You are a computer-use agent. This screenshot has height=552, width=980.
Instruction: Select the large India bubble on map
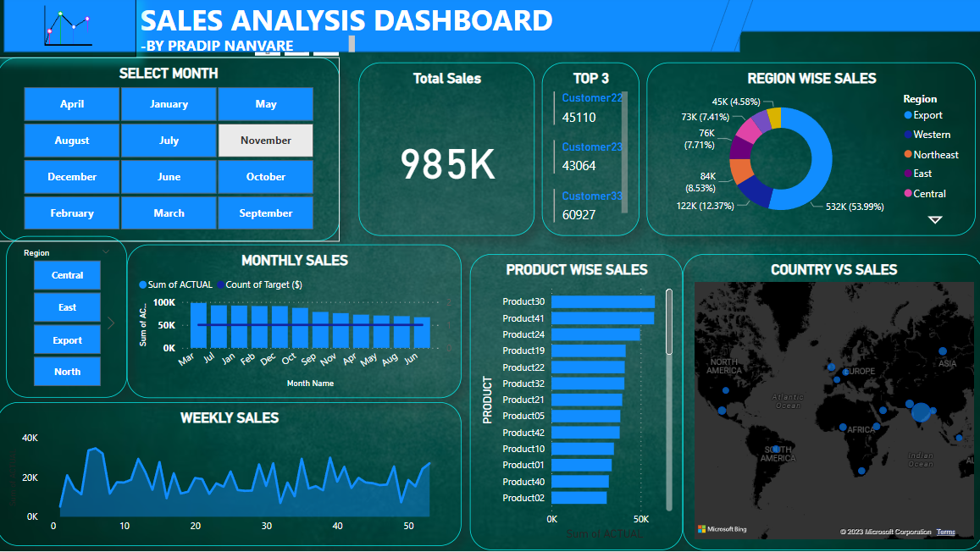point(921,412)
